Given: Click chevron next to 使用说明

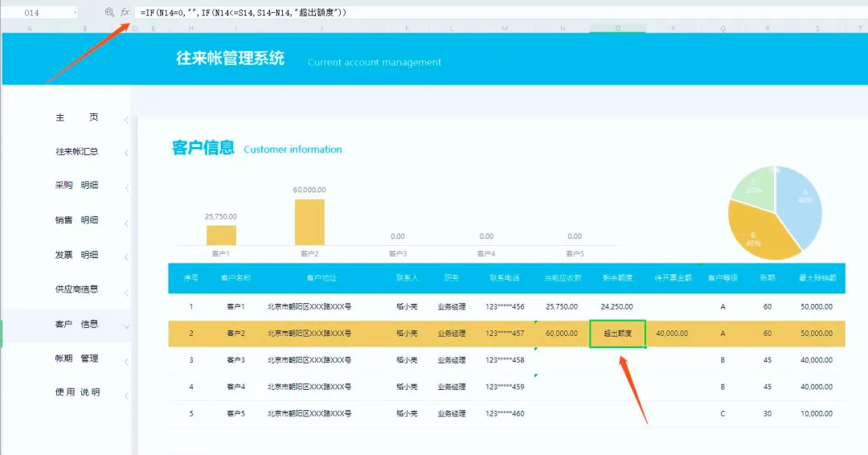Looking at the screenshot, I should (x=127, y=396).
